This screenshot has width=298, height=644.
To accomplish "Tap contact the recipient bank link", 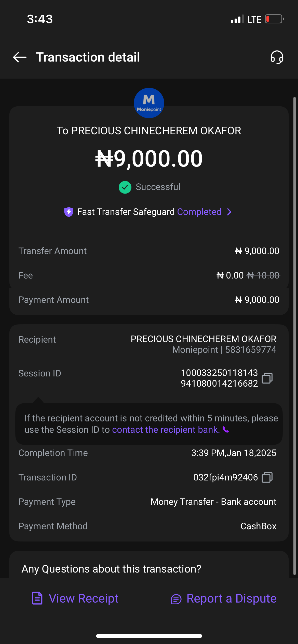I will [166, 430].
